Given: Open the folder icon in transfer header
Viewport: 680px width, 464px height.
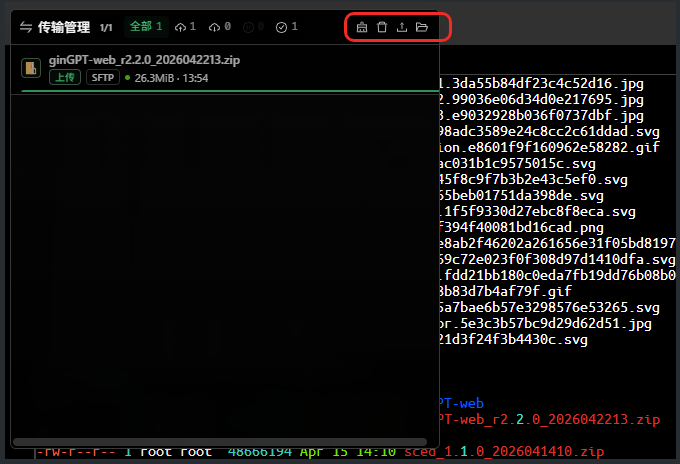Looking at the screenshot, I should [x=422, y=27].
